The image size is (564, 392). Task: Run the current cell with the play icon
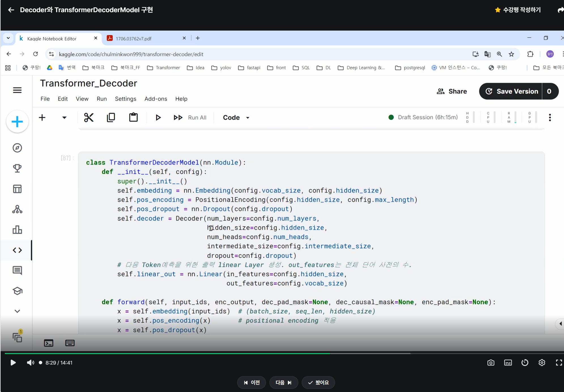[x=158, y=117]
